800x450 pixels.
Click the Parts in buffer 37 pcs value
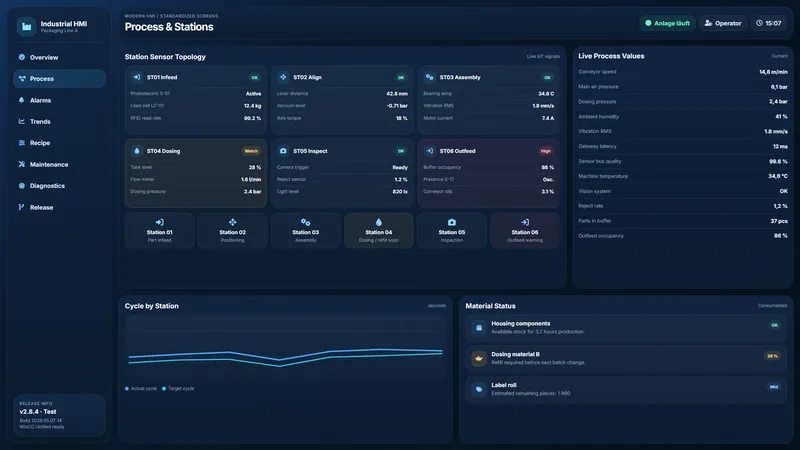(x=779, y=221)
